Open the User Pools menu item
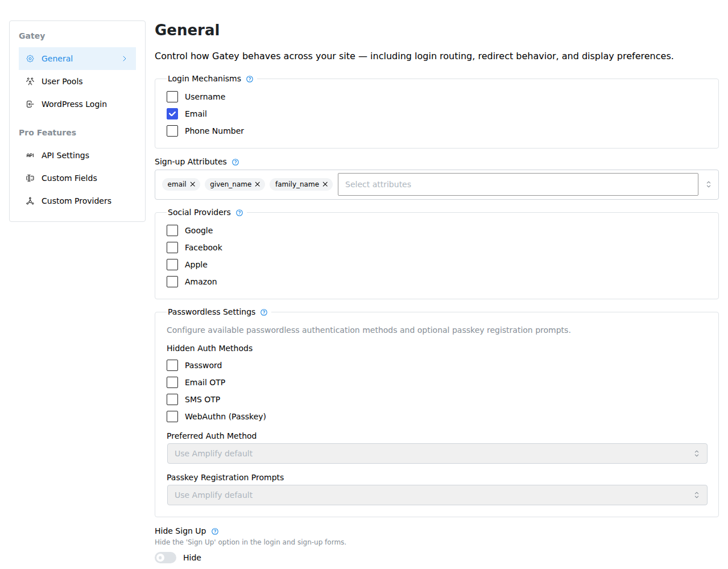728x569 pixels. (77, 81)
